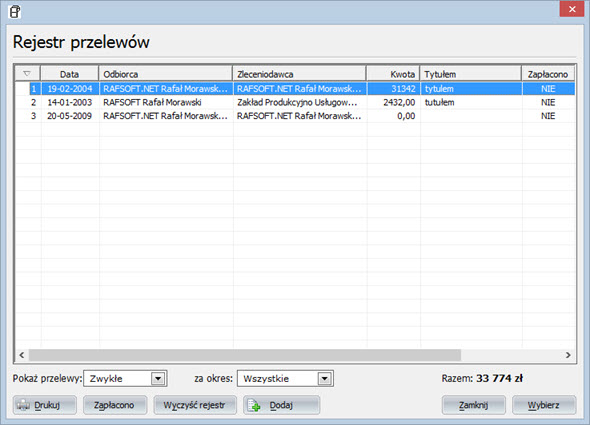Sort by the Data column header

coord(70,74)
